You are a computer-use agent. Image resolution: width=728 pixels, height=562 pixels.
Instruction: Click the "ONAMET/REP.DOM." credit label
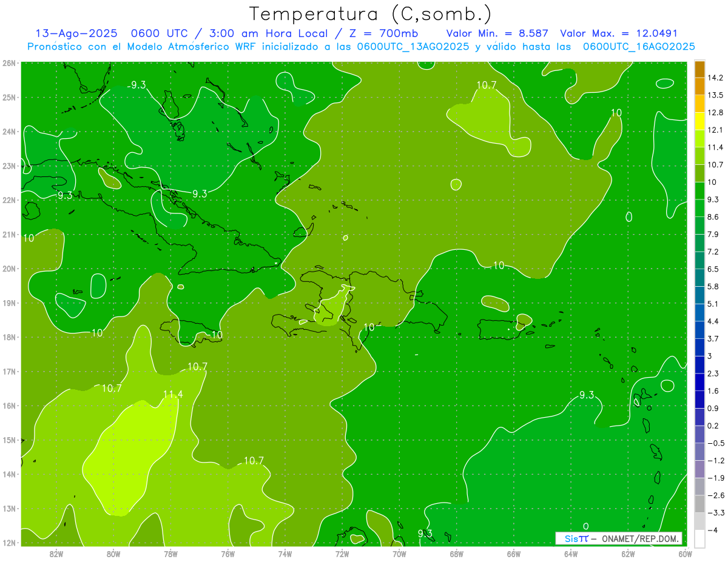tap(641, 538)
